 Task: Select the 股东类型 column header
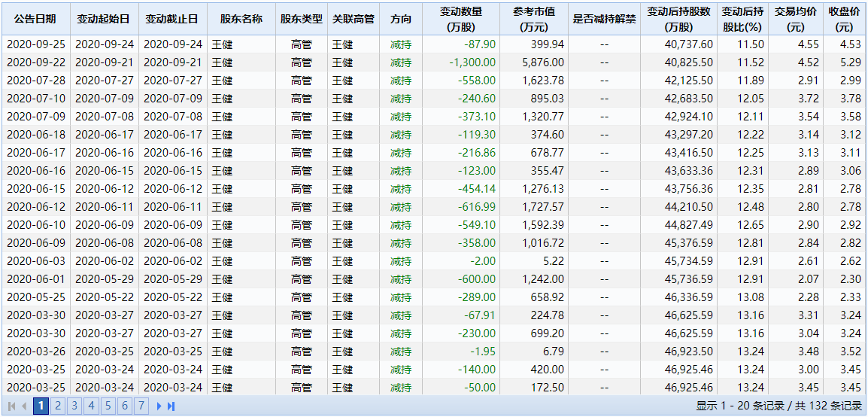click(x=301, y=19)
